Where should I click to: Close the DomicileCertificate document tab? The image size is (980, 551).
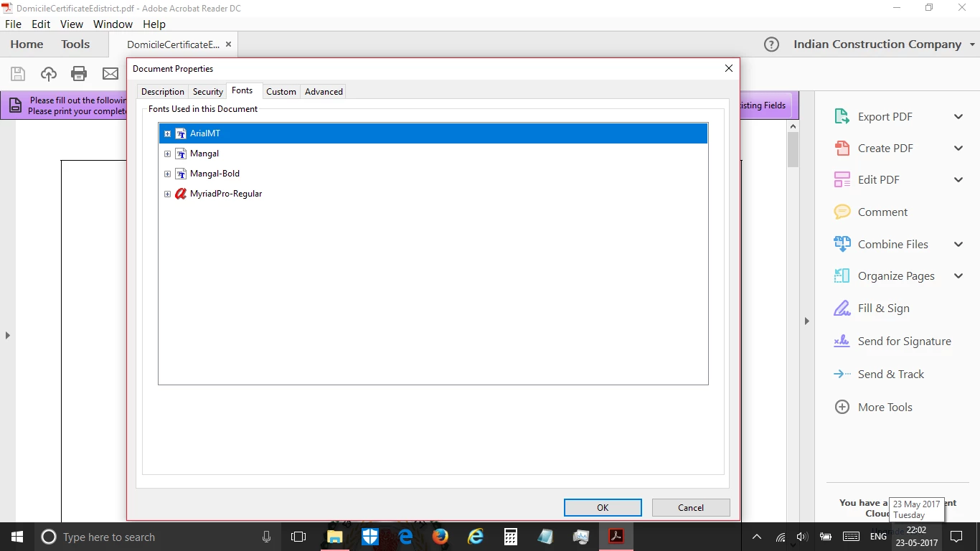tap(228, 44)
